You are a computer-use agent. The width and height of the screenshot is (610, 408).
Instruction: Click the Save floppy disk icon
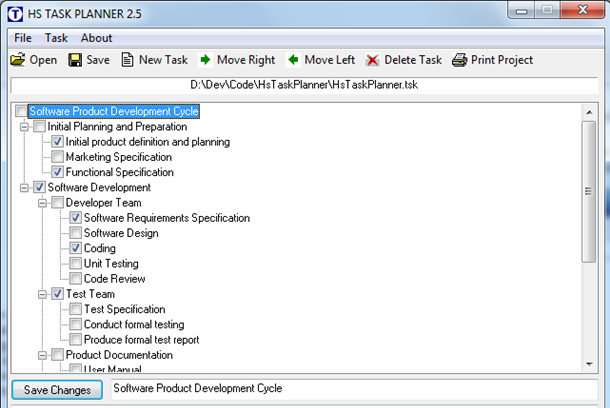tap(75, 60)
